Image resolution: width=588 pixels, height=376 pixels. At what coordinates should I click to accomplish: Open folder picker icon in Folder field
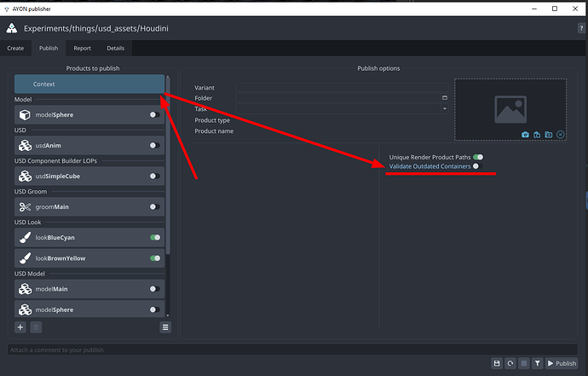[445, 98]
